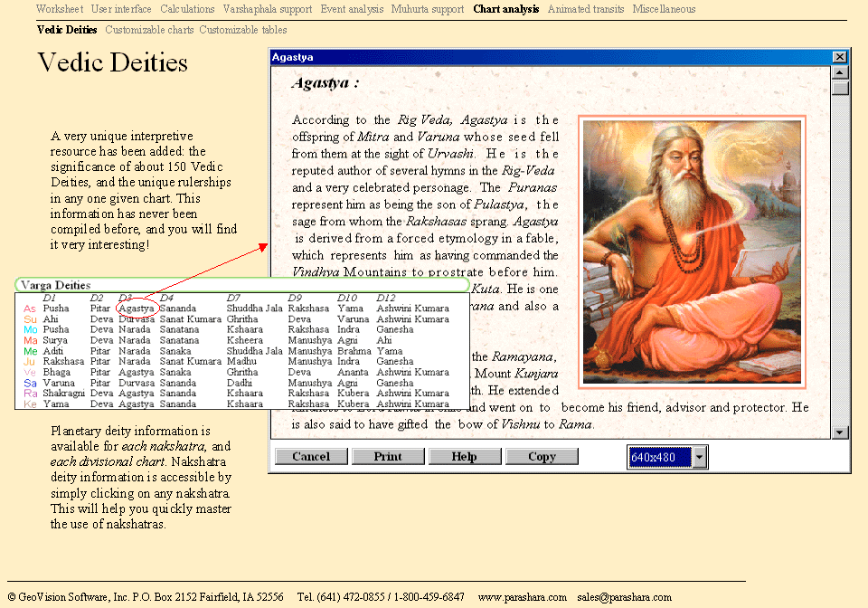This screenshot has width=868, height=608.
Task: Click Shakragni in the Ra row
Action: point(63,394)
